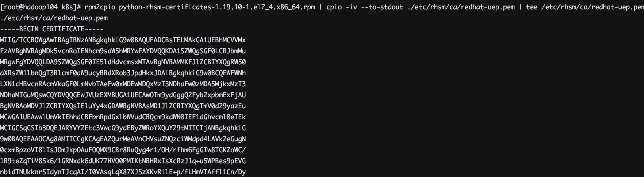Click the line starting with LXN1cHBvcnRAcmVk
Viewport: 644px width, 177px height.
coord(123,84)
